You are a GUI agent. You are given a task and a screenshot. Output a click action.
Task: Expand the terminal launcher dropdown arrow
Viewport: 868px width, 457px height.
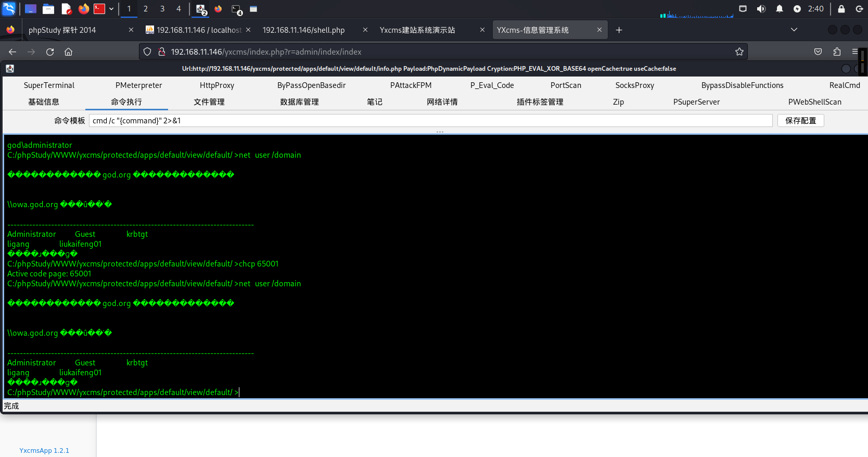click(111, 9)
